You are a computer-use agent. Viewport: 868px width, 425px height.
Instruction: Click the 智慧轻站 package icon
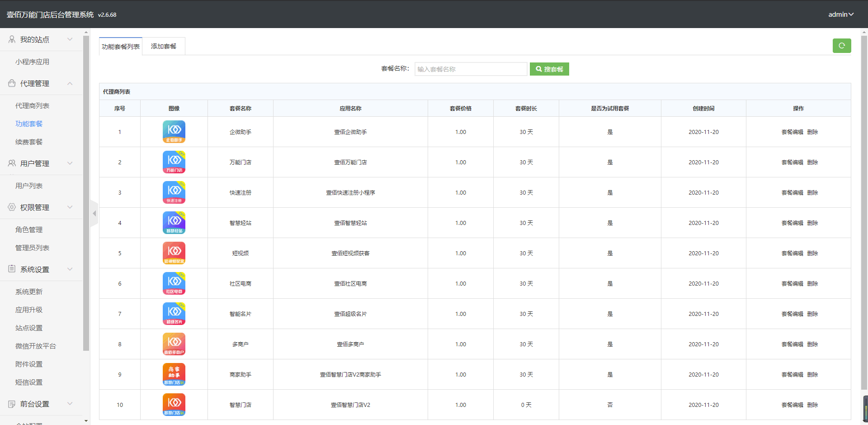tap(174, 223)
